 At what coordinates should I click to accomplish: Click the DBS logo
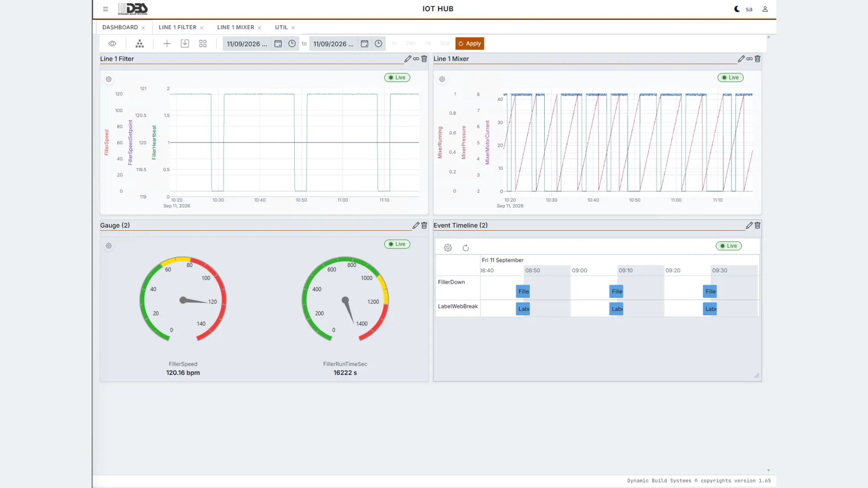133,9
